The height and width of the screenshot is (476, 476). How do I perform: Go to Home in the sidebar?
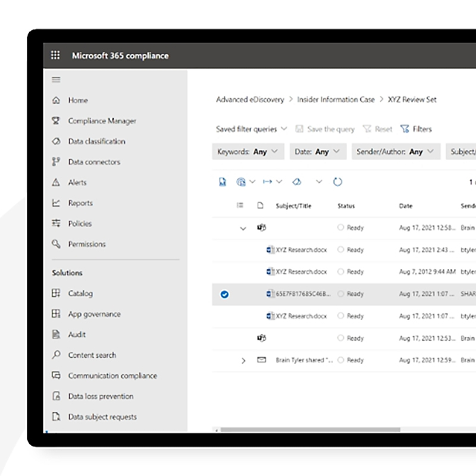tap(70, 100)
